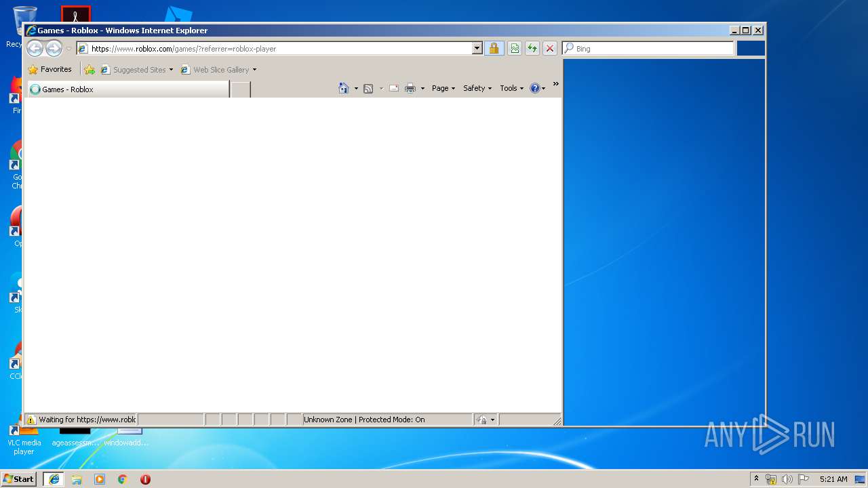
Task: Select the Games - Roblox tab
Action: (127, 89)
